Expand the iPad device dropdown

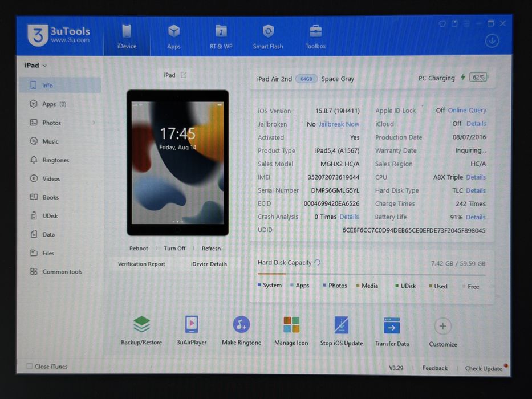pos(35,65)
